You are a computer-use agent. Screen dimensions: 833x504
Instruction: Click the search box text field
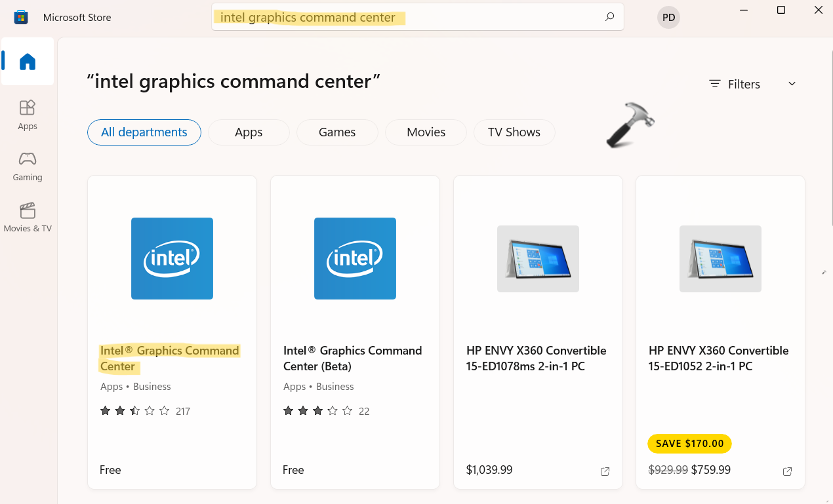407,18
